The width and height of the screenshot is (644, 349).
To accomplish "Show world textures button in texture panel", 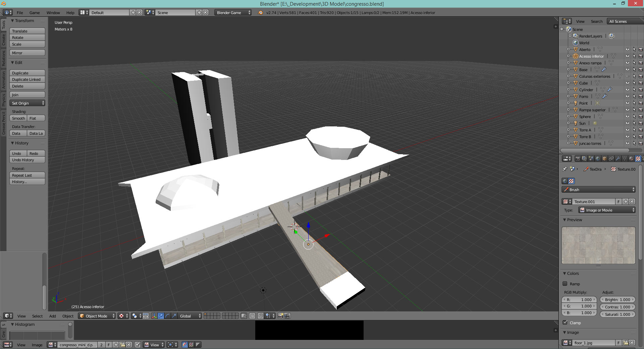I will point(565,181).
